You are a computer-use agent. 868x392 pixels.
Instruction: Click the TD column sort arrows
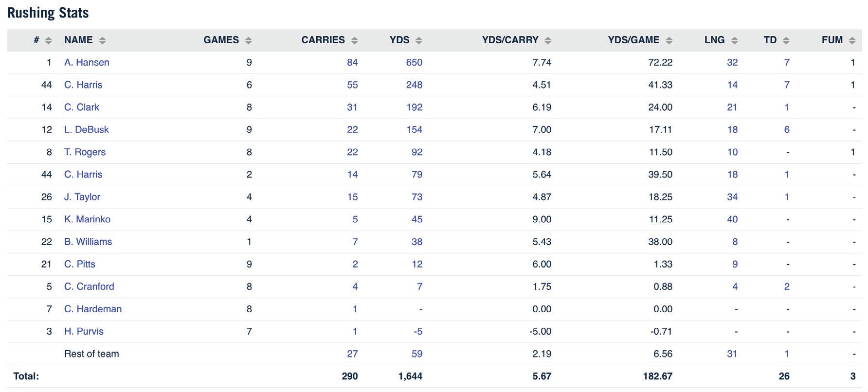[786, 40]
